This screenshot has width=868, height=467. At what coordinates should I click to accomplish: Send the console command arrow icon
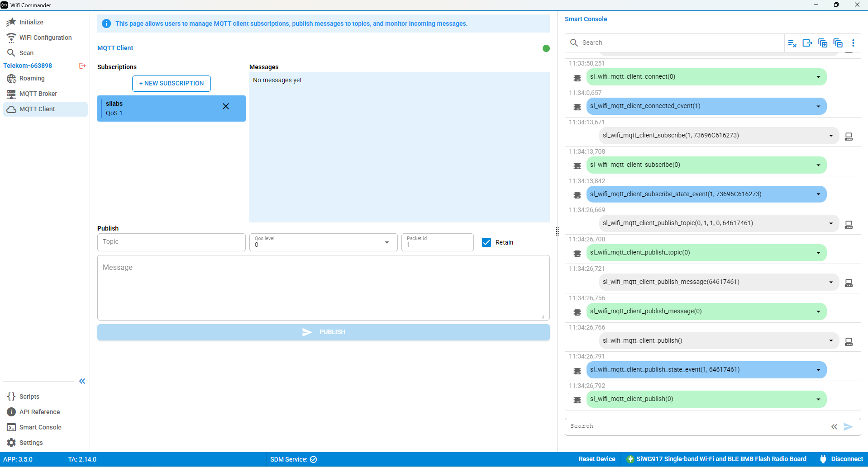tap(848, 427)
